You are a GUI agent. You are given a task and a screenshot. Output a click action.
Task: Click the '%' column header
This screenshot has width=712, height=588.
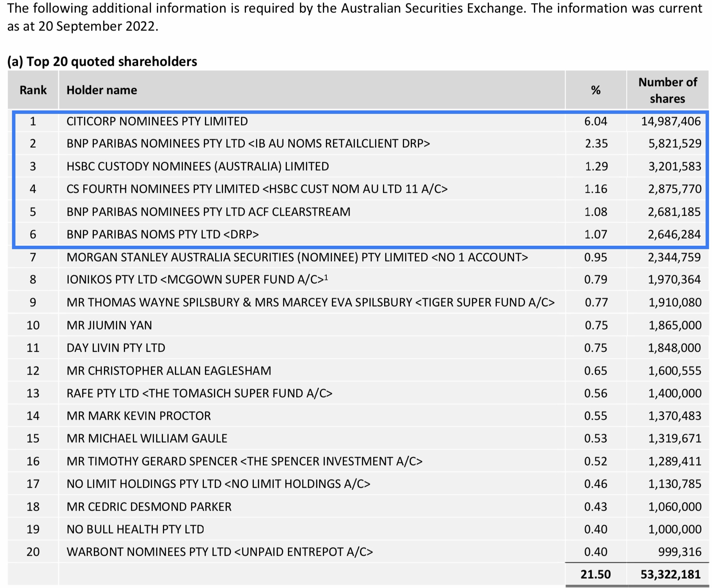(596, 90)
